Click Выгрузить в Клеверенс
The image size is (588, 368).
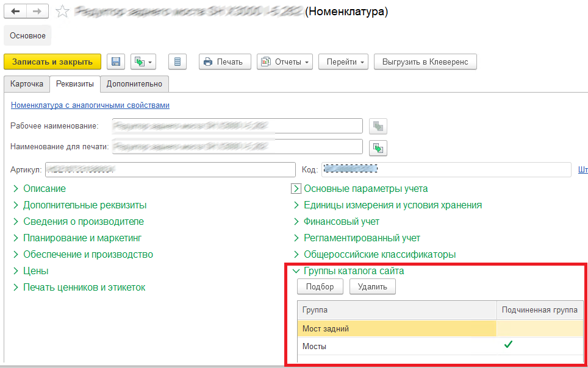pos(425,62)
